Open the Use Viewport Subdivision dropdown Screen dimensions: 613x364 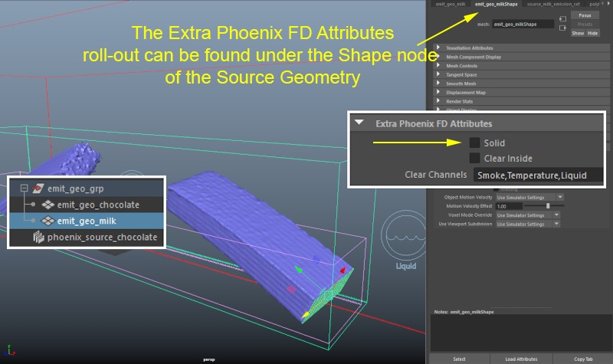click(x=528, y=224)
